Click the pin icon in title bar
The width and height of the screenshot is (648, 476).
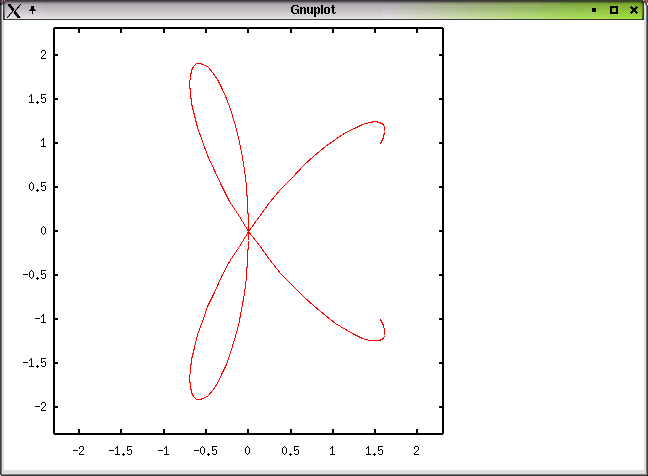coord(32,9)
